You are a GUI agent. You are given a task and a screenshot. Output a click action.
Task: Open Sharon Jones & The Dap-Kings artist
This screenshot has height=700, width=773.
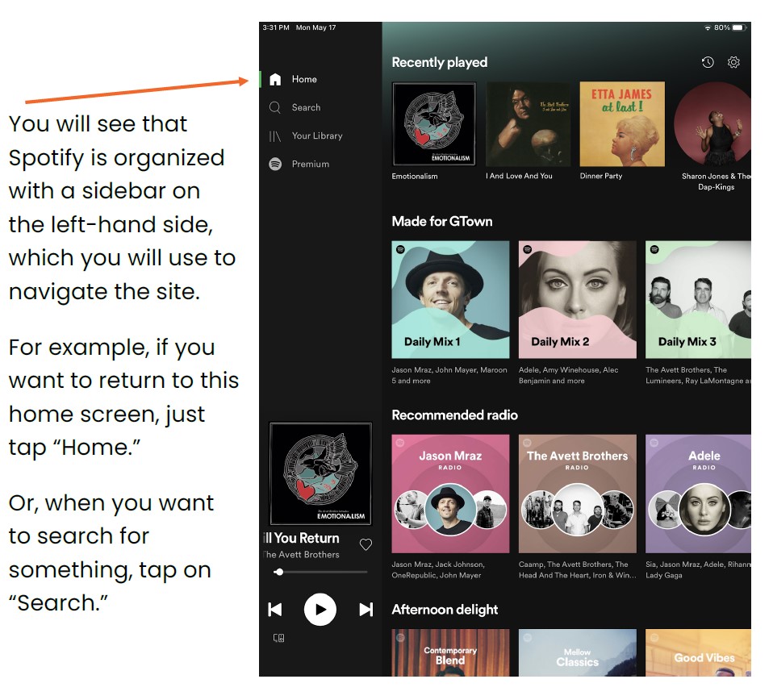[x=712, y=124]
